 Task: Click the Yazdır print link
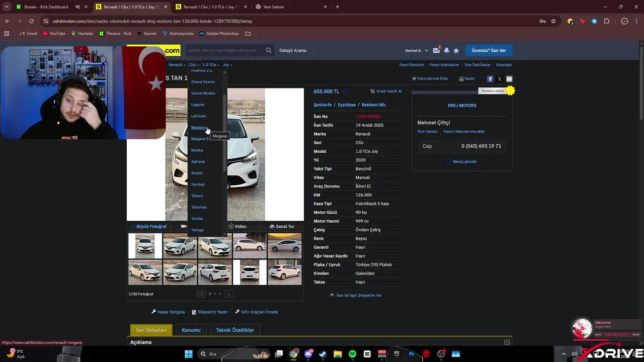(467, 79)
